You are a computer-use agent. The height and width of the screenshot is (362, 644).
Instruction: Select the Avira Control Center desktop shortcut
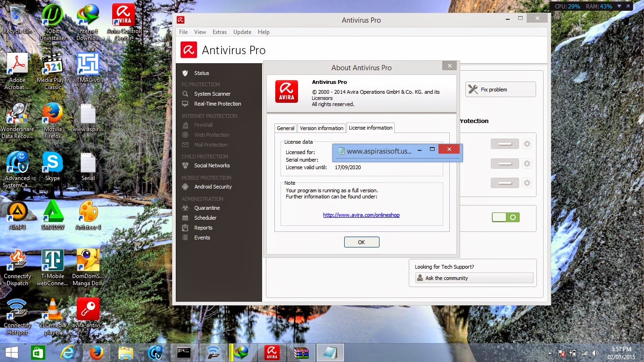pyautogui.click(x=124, y=22)
